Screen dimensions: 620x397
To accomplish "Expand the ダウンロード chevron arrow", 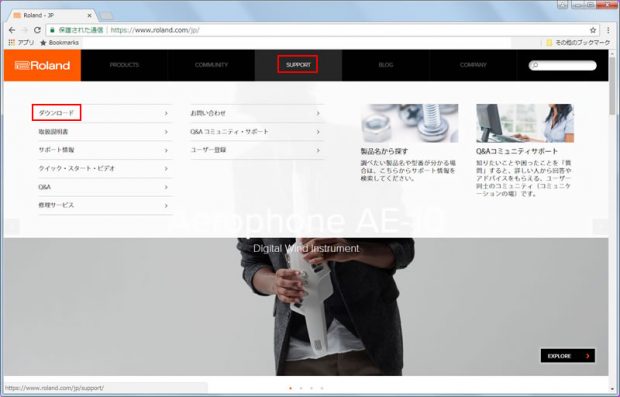I will (166, 113).
